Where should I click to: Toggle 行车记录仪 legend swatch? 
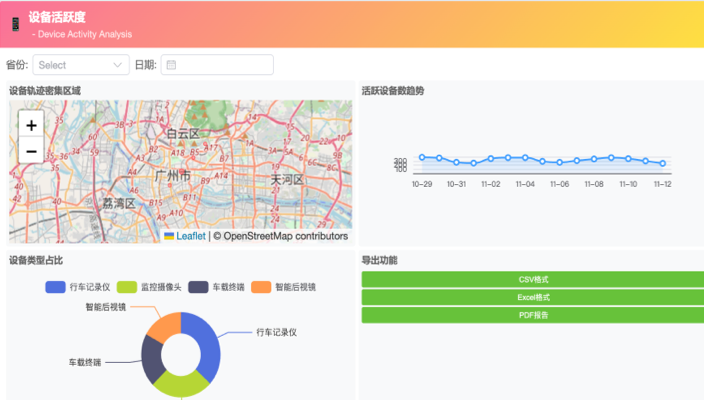[x=55, y=287]
